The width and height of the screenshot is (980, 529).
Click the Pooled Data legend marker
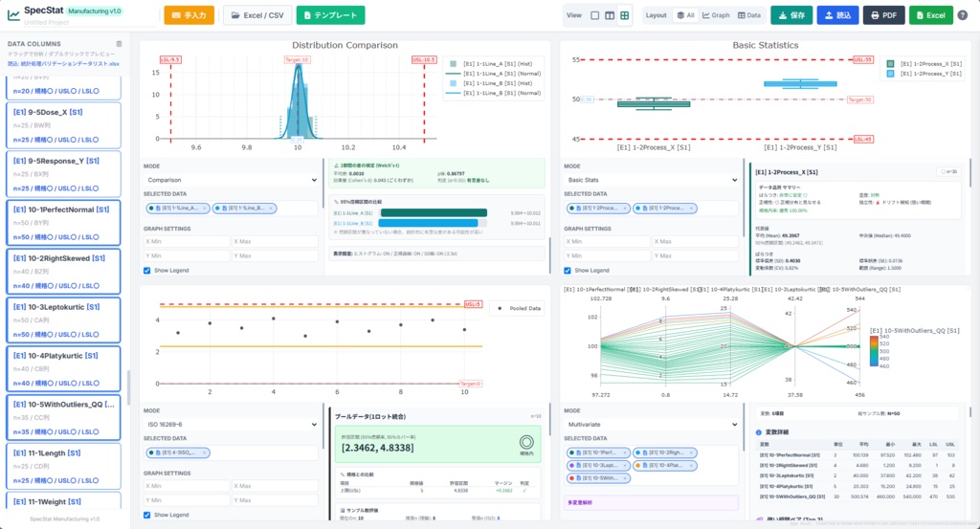pyautogui.click(x=499, y=309)
